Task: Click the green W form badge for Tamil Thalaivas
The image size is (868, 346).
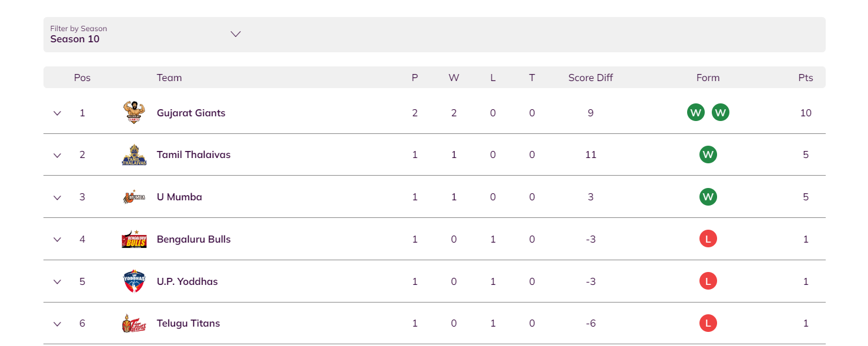Action: 708,154
